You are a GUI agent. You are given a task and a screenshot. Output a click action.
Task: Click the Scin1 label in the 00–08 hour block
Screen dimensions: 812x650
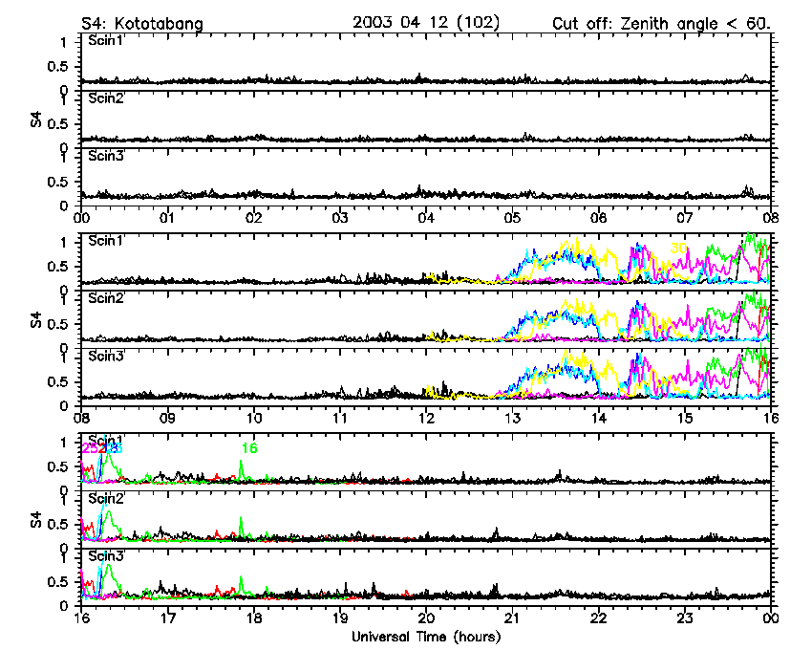tap(106, 40)
